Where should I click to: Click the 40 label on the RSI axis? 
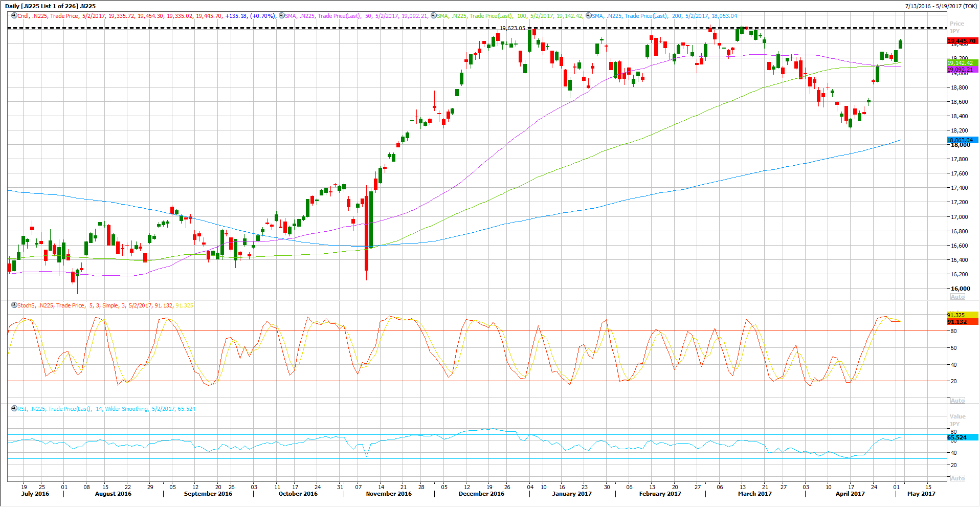(x=953, y=453)
